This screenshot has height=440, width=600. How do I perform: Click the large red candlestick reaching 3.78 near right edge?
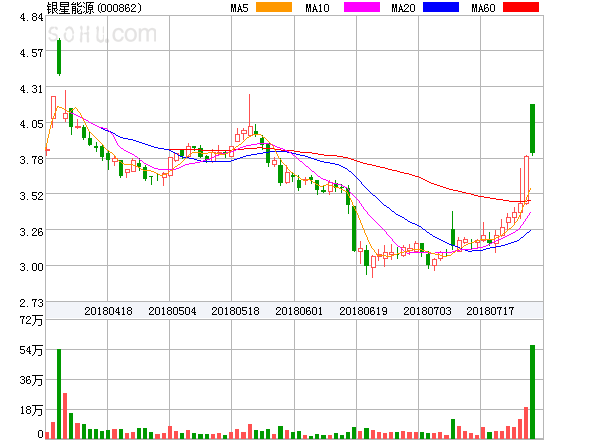point(527,179)
